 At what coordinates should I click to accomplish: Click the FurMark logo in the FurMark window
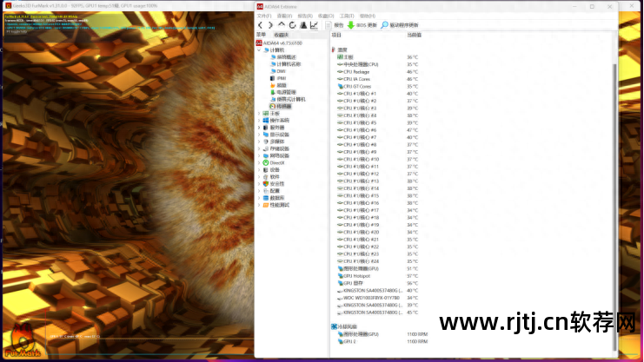(23, 340)
